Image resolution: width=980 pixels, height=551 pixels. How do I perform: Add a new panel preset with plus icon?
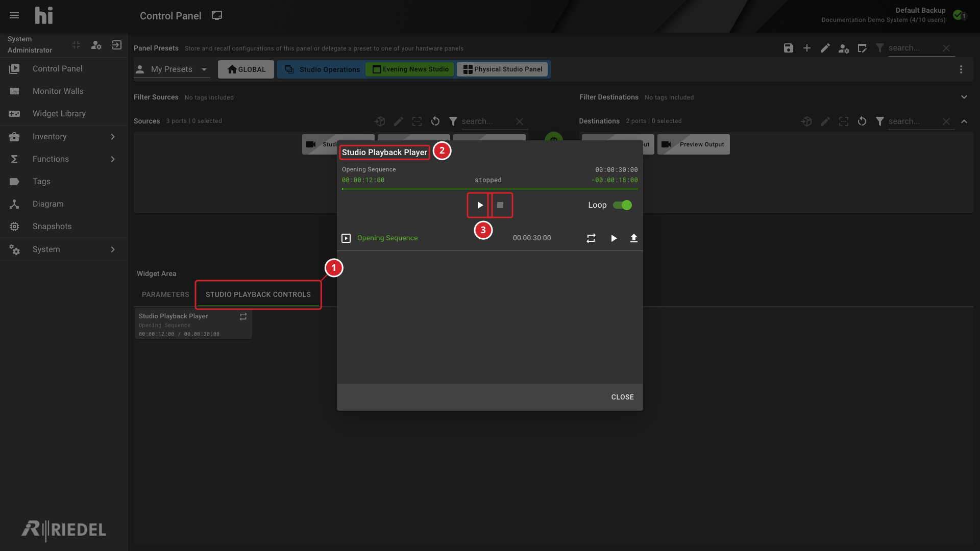click(x=807, y=48)
